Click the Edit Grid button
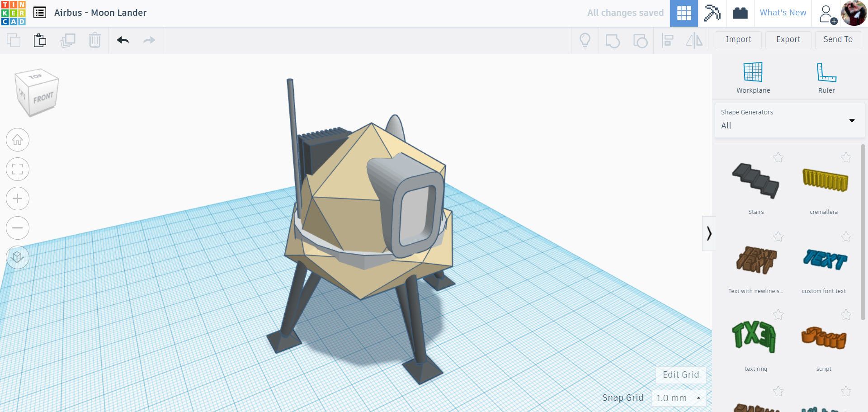 click(x=680, y=375)
